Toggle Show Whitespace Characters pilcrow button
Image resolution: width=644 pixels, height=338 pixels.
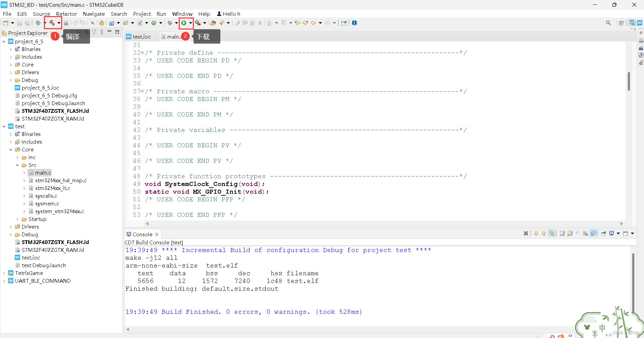click(x=260, y=23)
